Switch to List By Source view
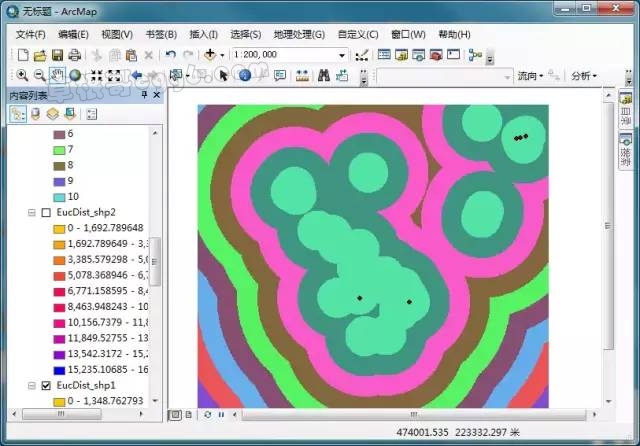This screenshot has width=640, height=446. 35,114
